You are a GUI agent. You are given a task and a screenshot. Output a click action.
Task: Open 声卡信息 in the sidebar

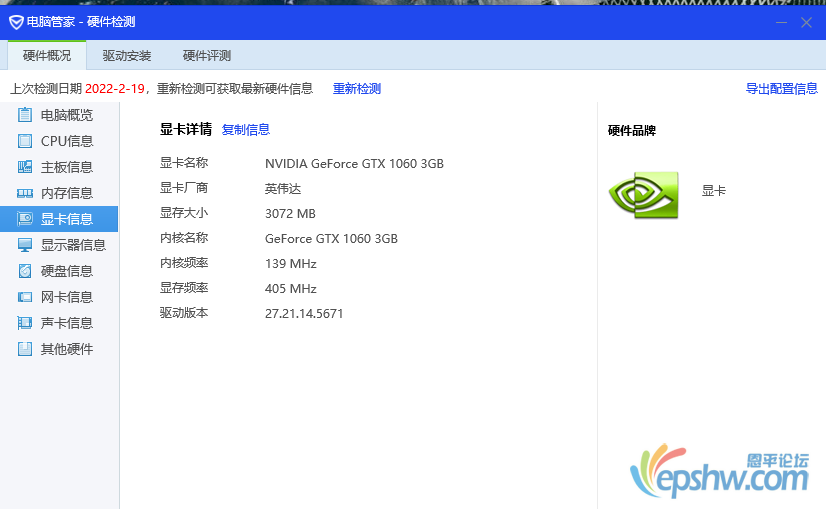(x=59, y=323)
